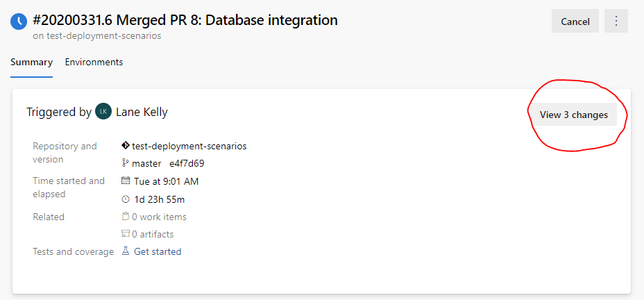Open the Get started tests link

[158, 251]
